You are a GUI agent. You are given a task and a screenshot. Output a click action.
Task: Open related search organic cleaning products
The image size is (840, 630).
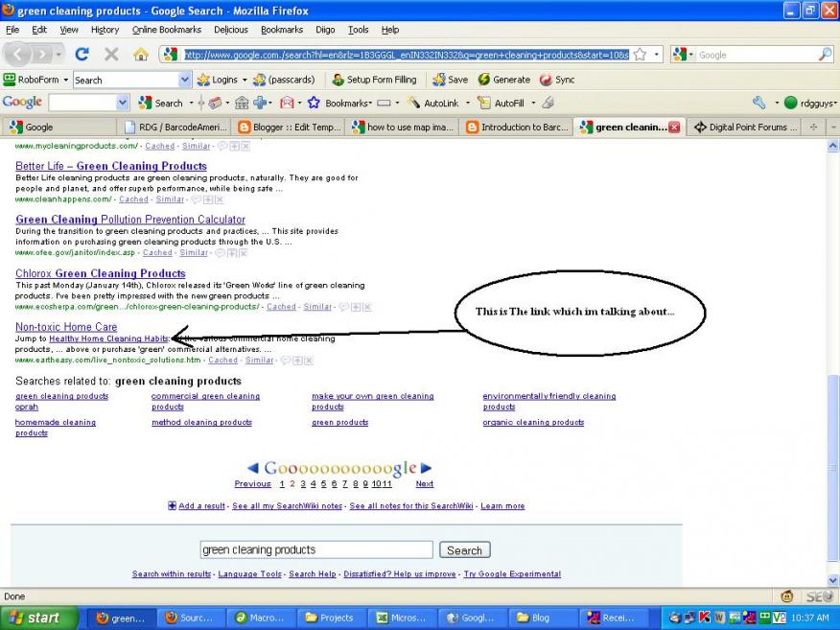point(533,422)
